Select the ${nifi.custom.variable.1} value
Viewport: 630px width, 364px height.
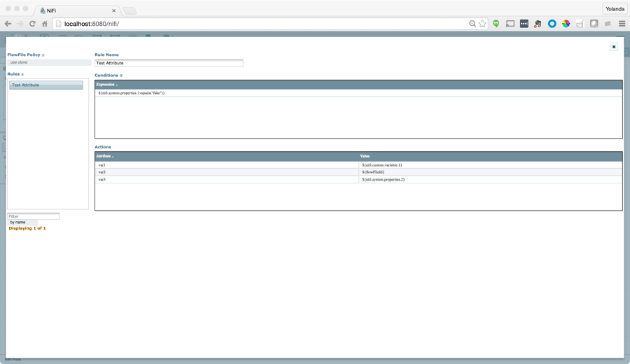(x=490, y=164)
